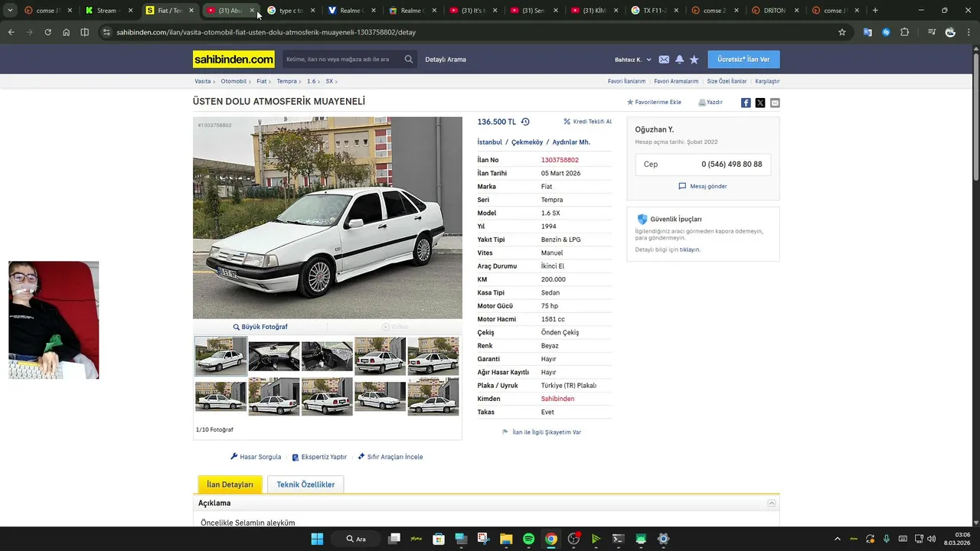Open Windows Start menu
This screenshot has height=551, width=980.
(x=317, y=539)
